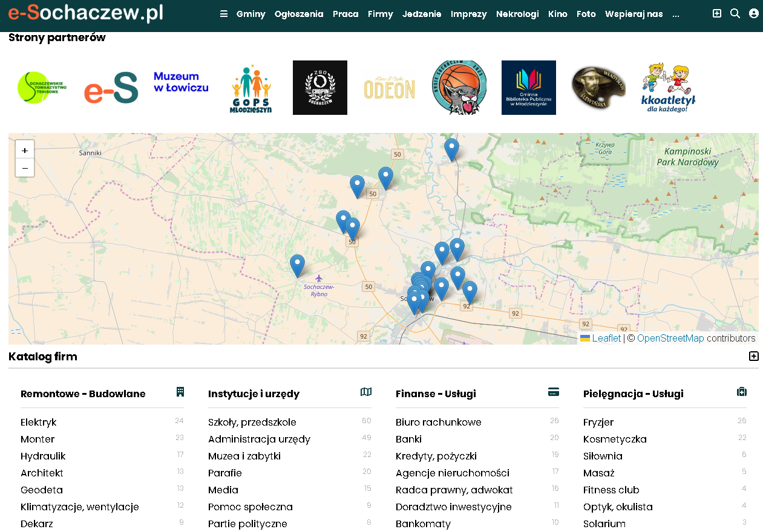Click the add plus icon in header
763x532 pixels.
[x=717, y=13]
